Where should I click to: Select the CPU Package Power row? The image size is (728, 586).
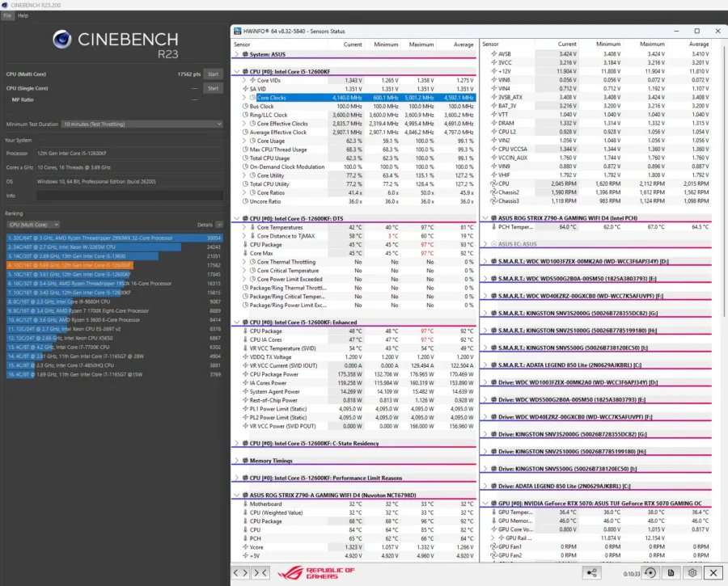(x=353, y=374)
